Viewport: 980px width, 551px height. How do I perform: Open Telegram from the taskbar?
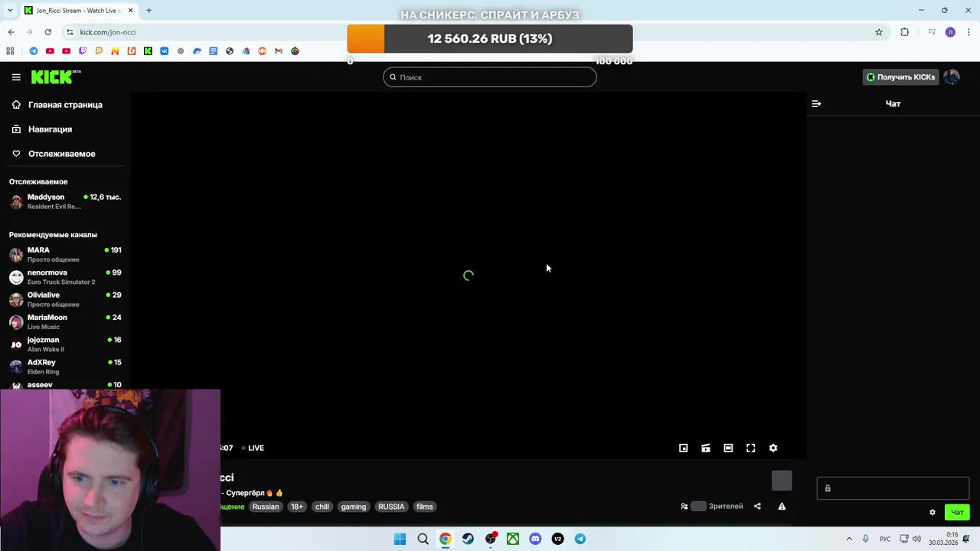580,539
